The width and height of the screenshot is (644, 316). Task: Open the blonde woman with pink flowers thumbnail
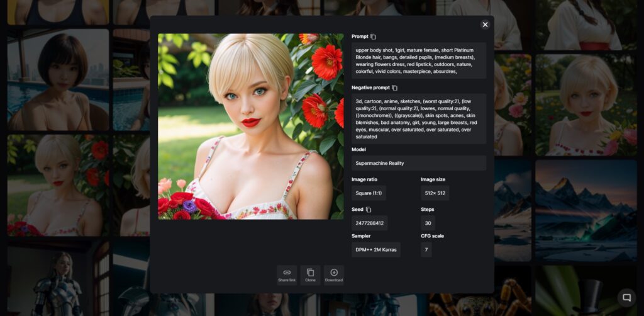586,104
